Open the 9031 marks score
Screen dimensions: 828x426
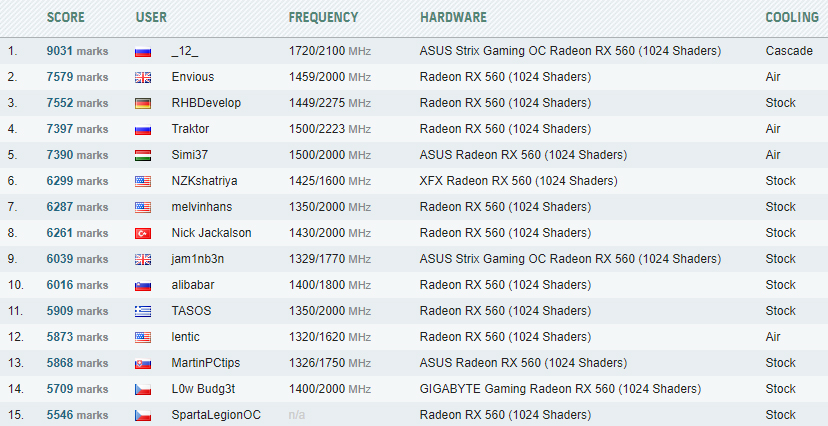point(77,51)
